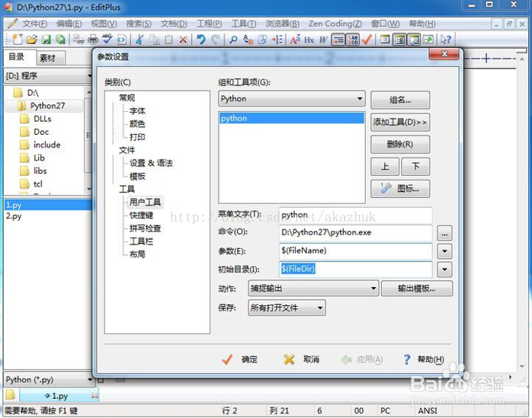The width and height of the screenshot is (532, 418).
Task: Open the [D:] 程序 drive dropdown
Action: (48, 75)
